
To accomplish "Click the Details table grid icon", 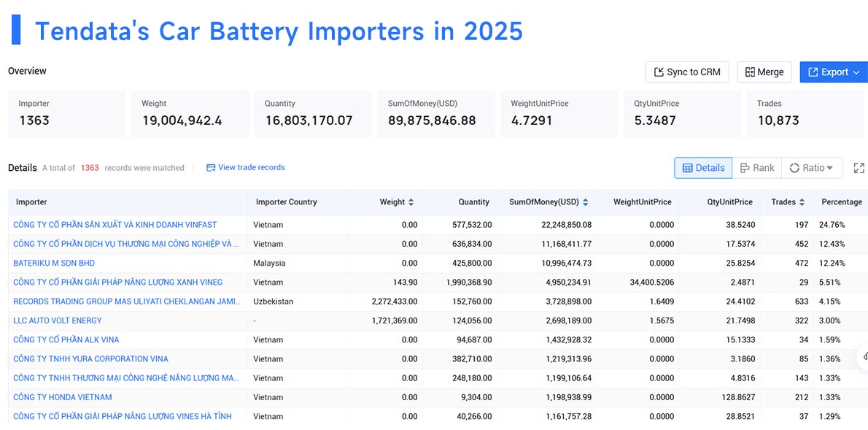I will click(x=688, y=168).
